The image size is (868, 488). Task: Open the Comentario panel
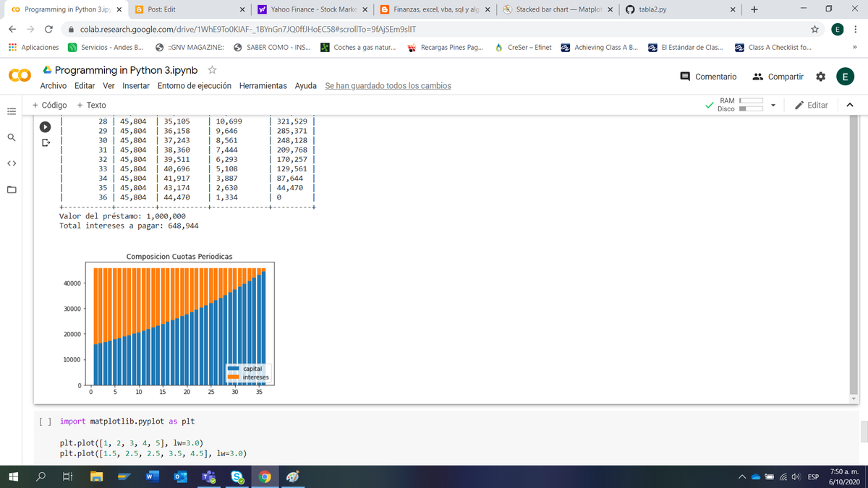[709, 77]
